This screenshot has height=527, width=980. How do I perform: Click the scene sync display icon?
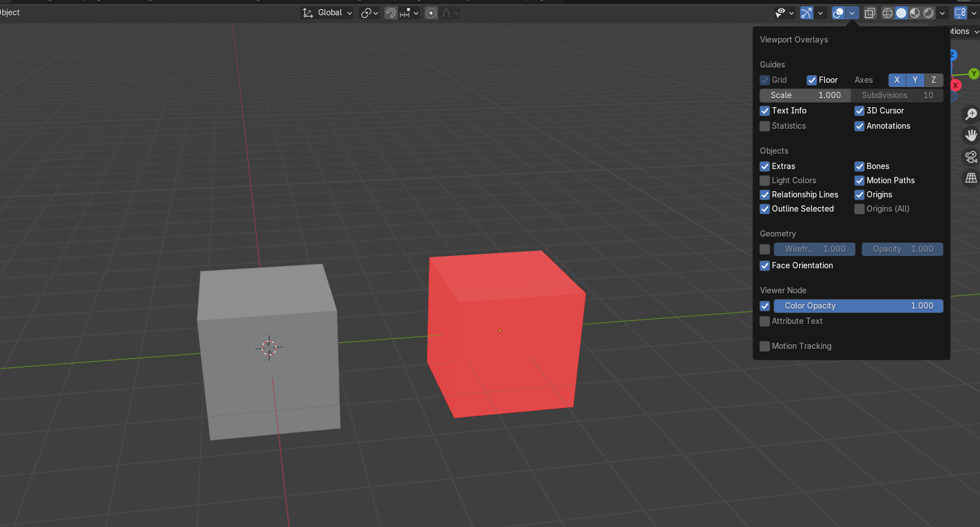tap(960, 13)
